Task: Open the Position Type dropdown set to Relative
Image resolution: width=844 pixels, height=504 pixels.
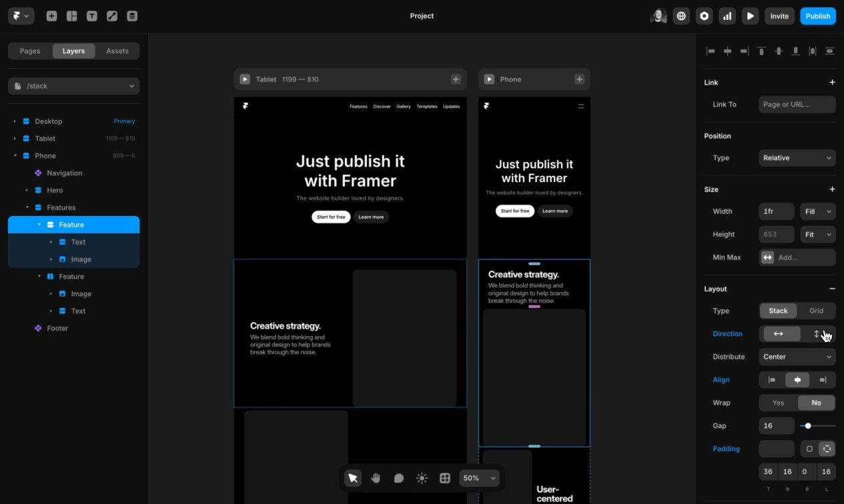Action: (797, 158)
